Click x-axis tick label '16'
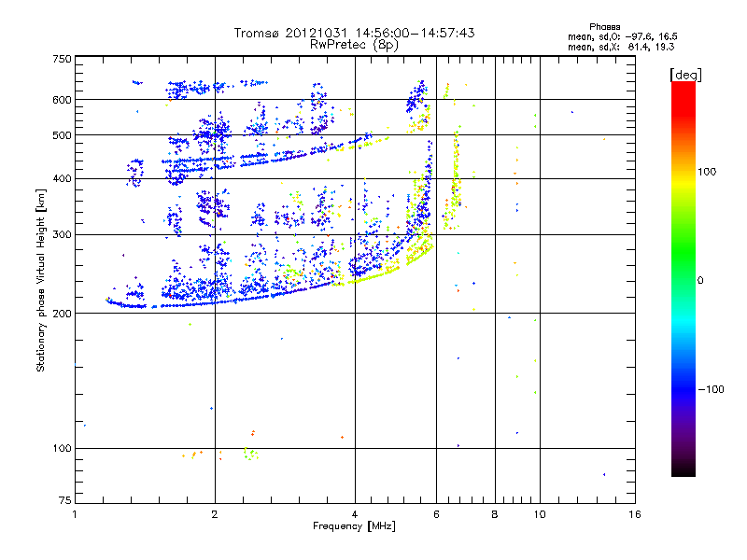This screenshot has width=747, height=560. tap(635, 514)
